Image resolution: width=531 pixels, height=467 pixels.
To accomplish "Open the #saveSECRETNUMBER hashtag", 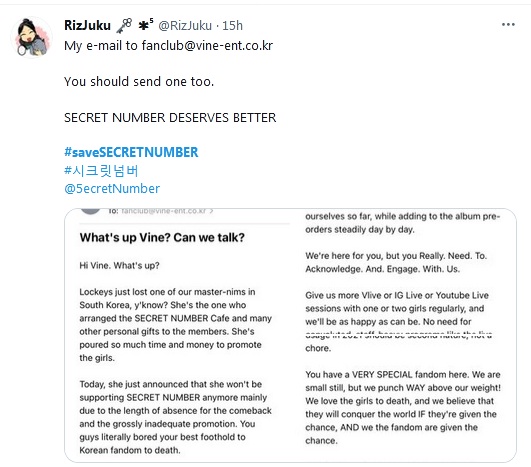I will pos(131,152).
